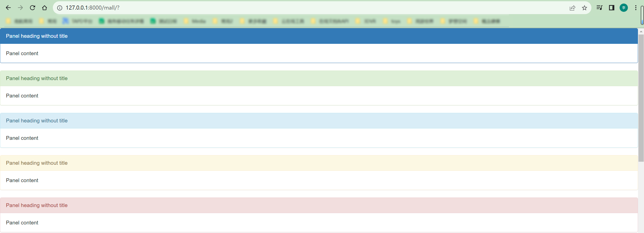Viewport: 644px width, 233px height.
Task: Open the browser profile avatar menu
Action: 624,8
